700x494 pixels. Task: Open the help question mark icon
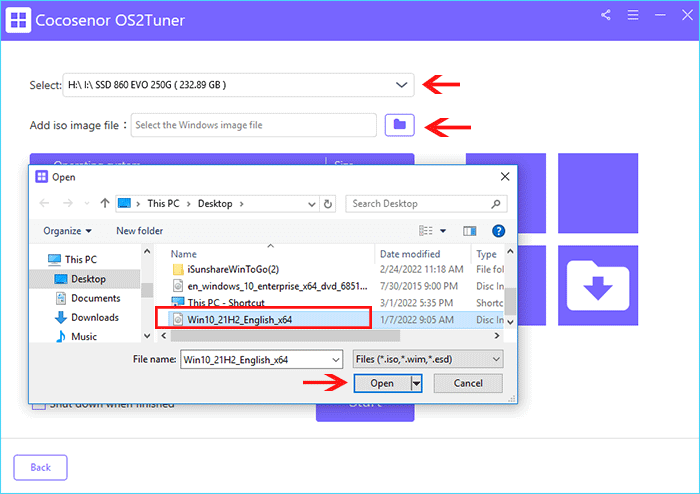click(498, 231)
